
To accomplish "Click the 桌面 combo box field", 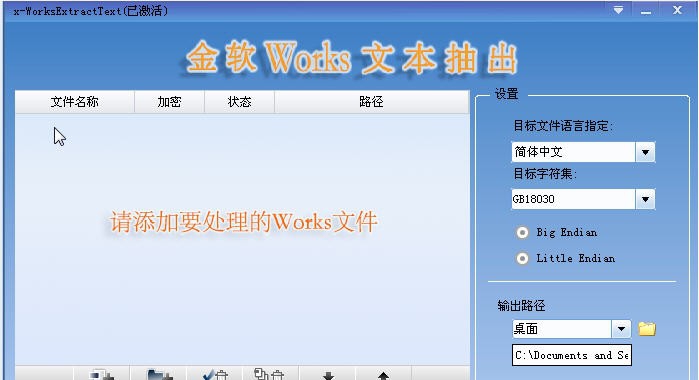I will point(572,329).
